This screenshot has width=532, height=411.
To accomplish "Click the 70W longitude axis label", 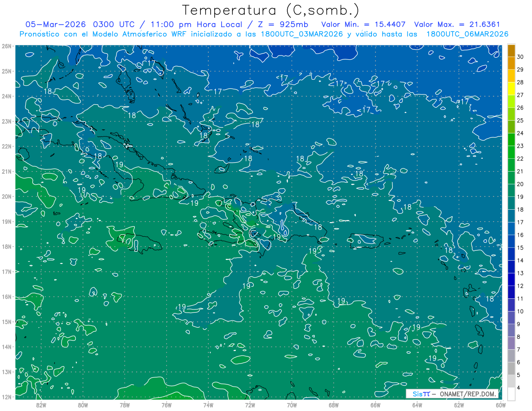I will 292,405.
